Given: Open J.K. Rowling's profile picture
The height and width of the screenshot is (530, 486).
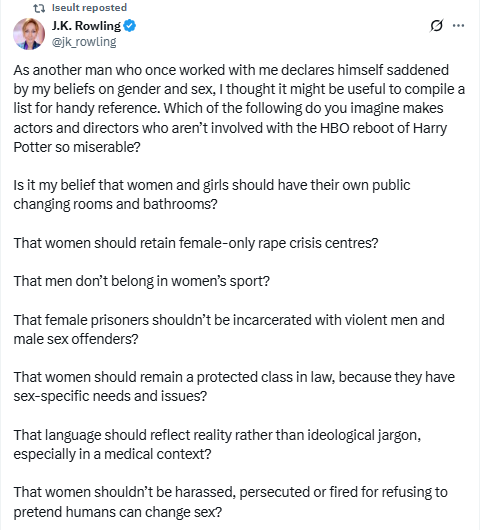Looking at the screenshot, I should [29, 34].
